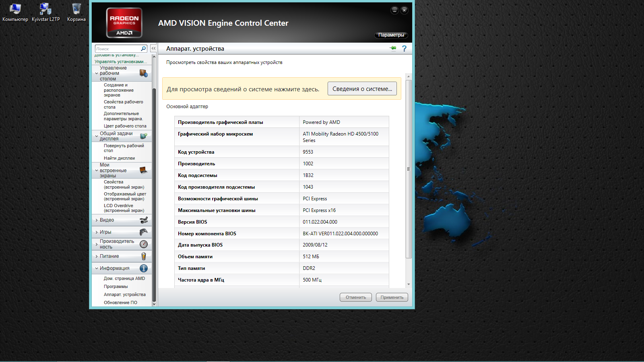
Task: Click the Отменить button
Action: click(x=355, y=297)
